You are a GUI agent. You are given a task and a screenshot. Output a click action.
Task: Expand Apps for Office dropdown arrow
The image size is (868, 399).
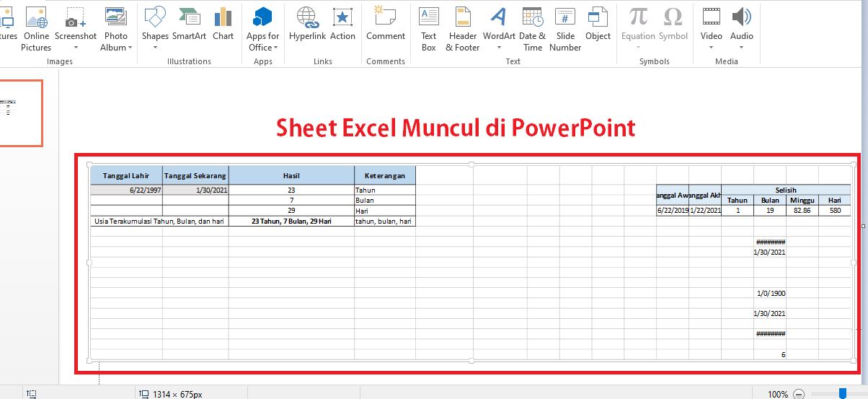(x=277, y=48)
